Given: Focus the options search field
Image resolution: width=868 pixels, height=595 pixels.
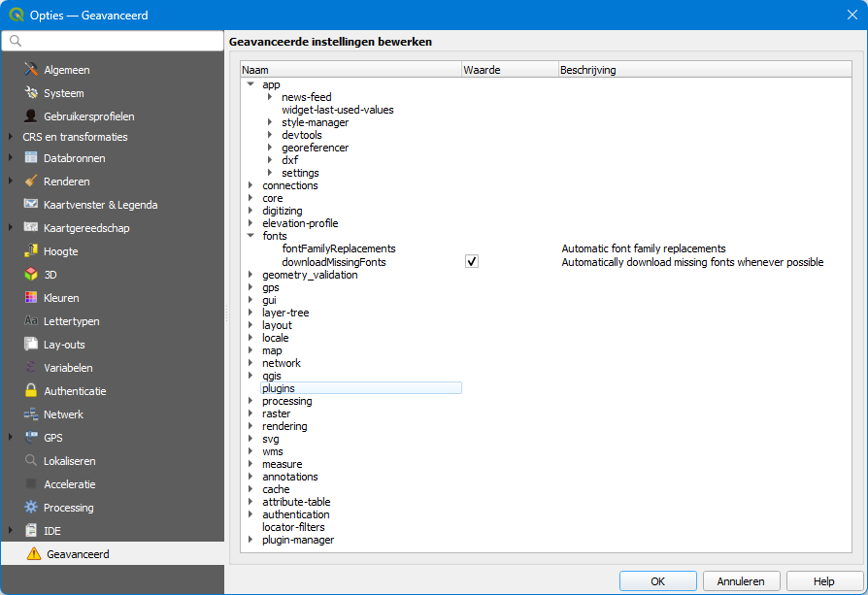Looking at the screenshot, I should 113,41.
